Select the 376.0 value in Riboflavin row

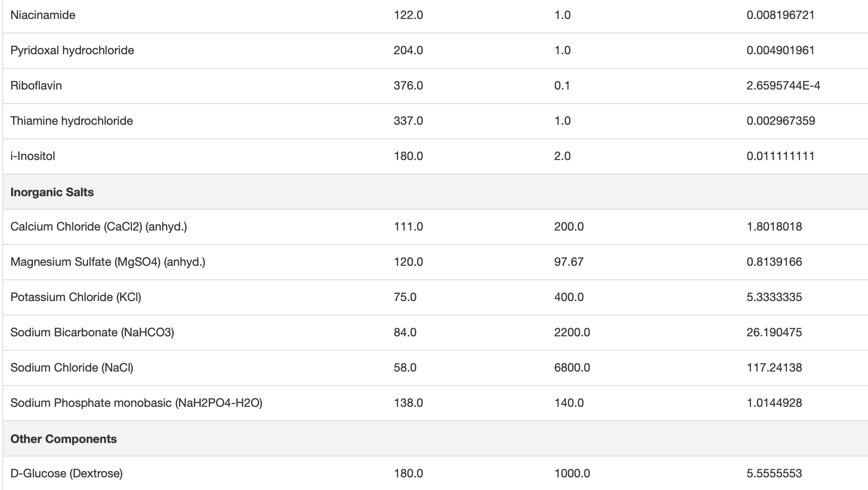[x=408, y=85]
